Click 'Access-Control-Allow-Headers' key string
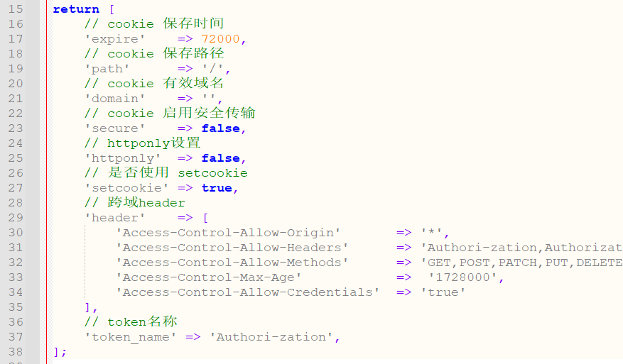 point(232,248)
